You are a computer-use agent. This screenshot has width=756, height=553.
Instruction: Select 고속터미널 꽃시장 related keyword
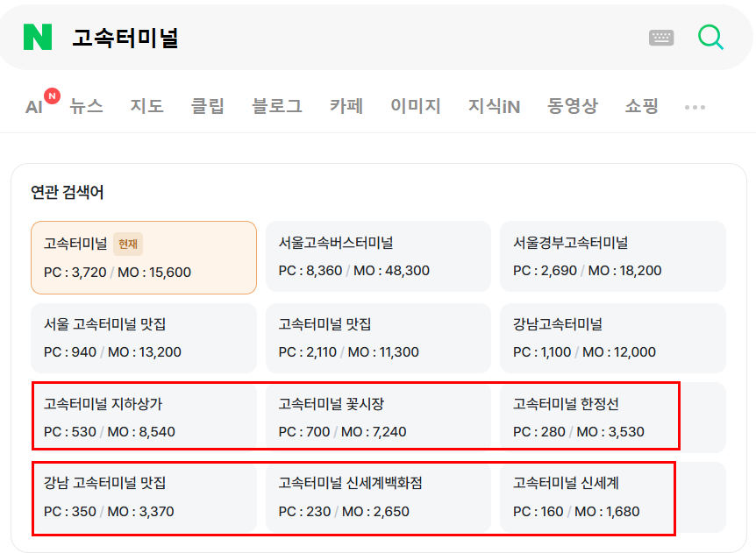[x=378, y=417]
